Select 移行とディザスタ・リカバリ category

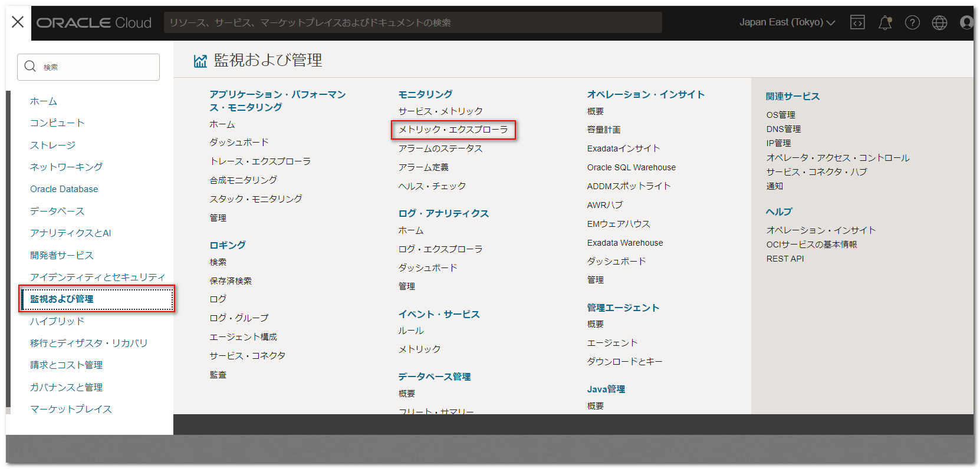pyautogui.click(x=89, y=343)
